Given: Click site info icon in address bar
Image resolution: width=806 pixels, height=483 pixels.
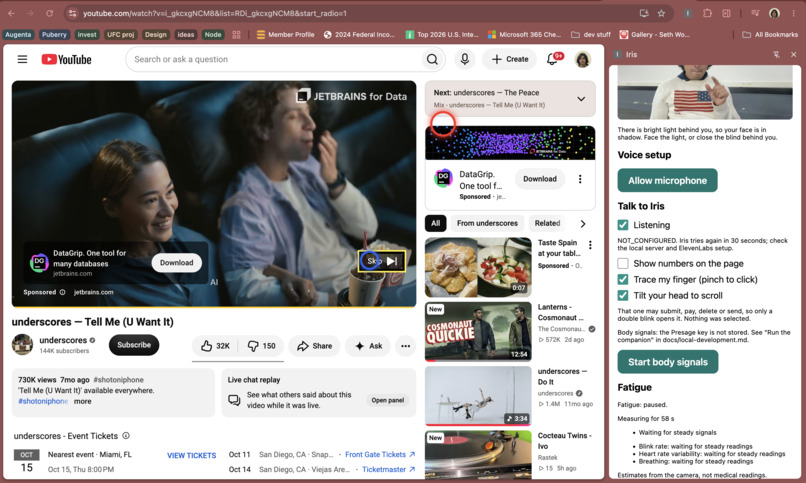Looking at the screenshot, I should click(72, 13).
